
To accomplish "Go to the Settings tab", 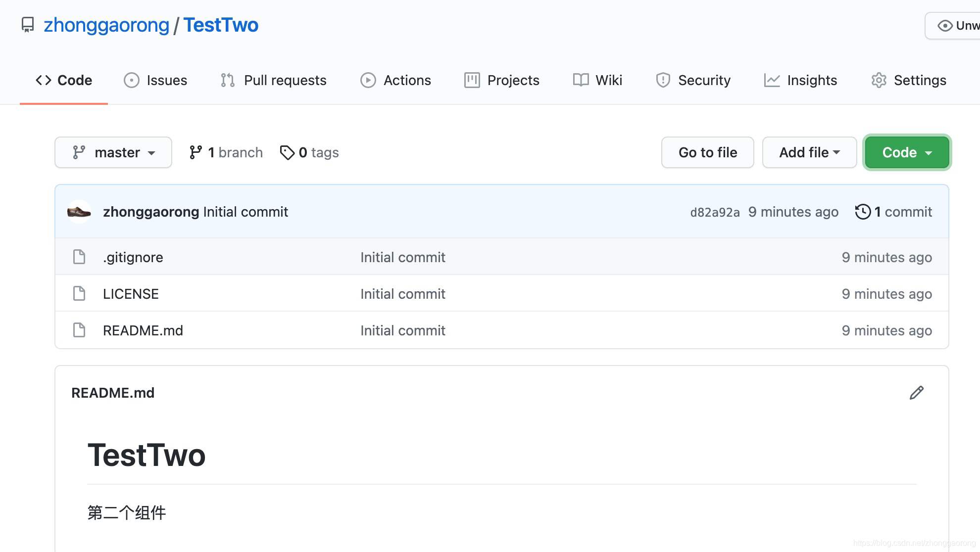I will pyautogui.click(x=909, y=80).
